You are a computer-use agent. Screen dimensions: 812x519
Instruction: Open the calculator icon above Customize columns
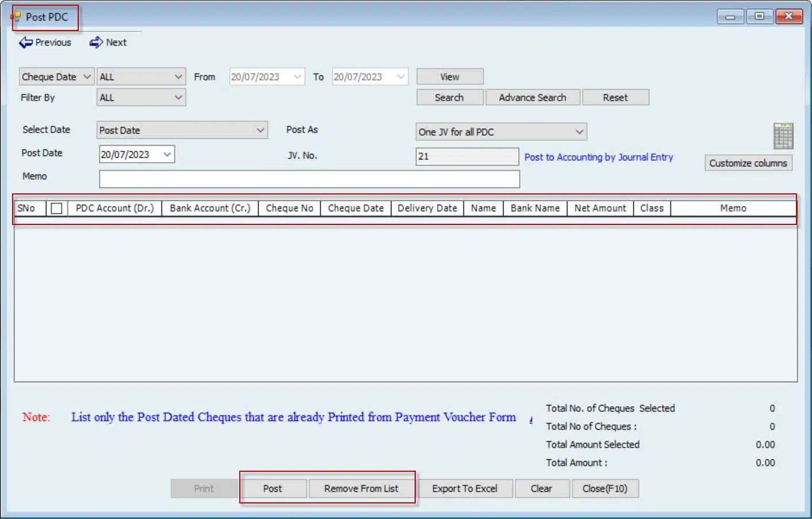783,136
